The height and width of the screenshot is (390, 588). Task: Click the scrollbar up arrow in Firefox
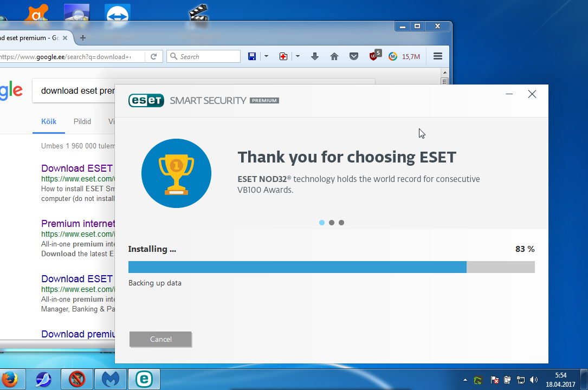445,73
